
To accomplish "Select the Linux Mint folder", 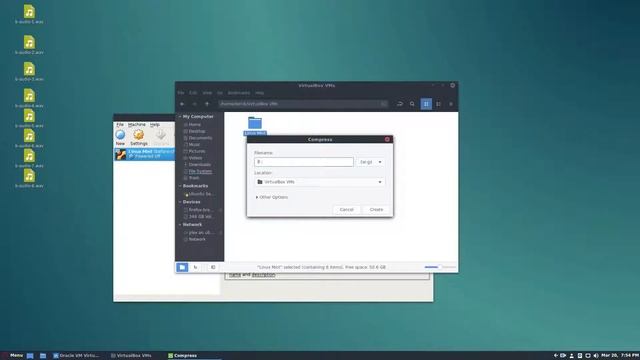I will [x=255, y=126].
